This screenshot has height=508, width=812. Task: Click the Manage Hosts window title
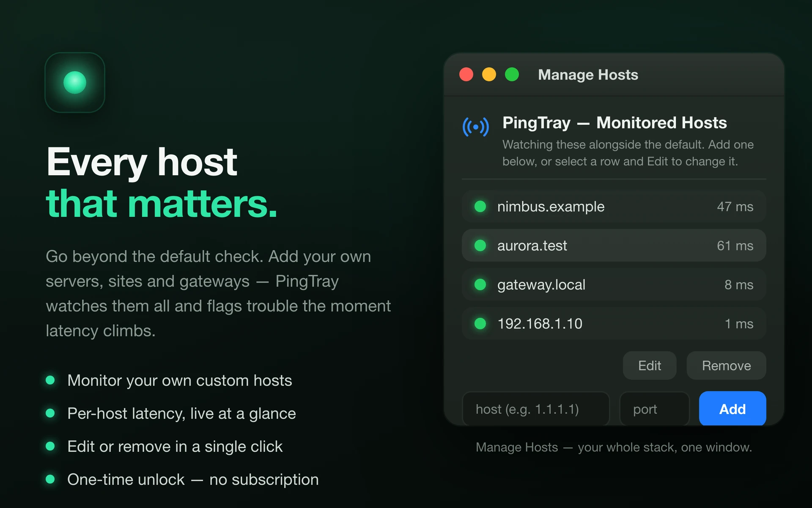pos(588,75)
